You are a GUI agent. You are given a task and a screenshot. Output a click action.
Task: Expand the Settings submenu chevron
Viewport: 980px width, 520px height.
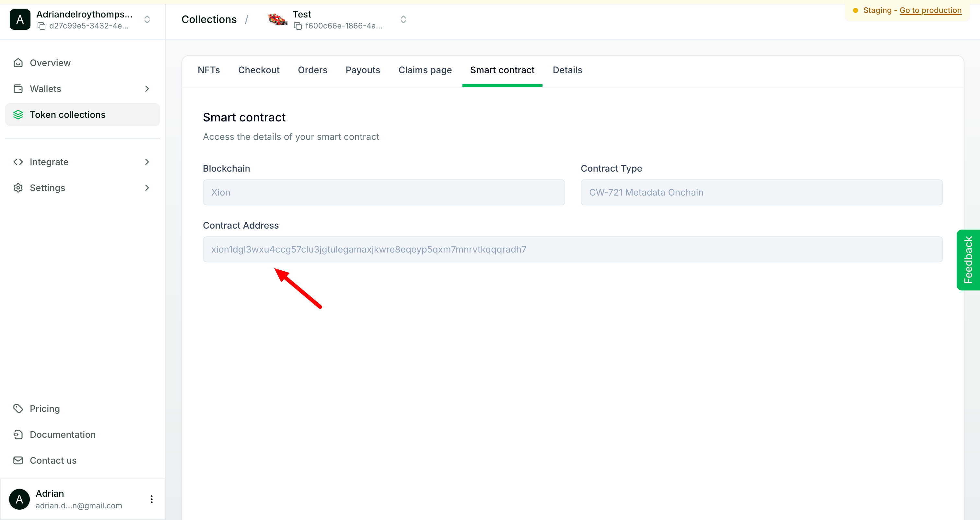(147, 188)
